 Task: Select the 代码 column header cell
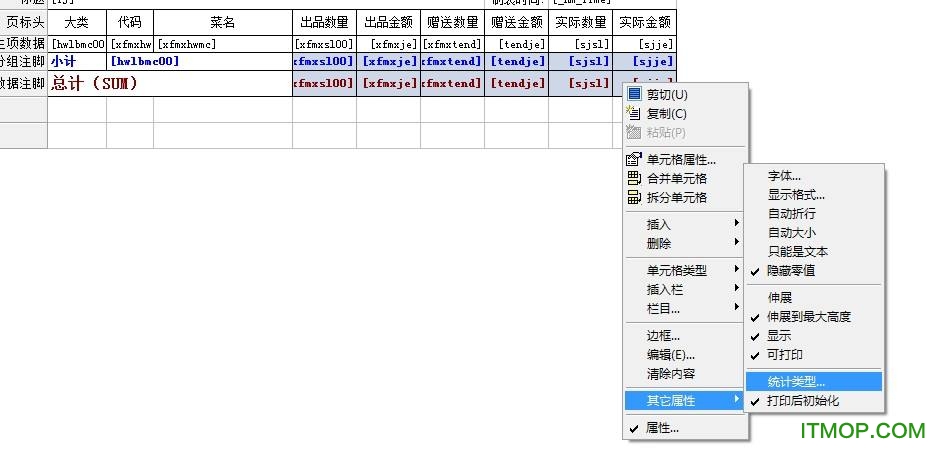130,23
